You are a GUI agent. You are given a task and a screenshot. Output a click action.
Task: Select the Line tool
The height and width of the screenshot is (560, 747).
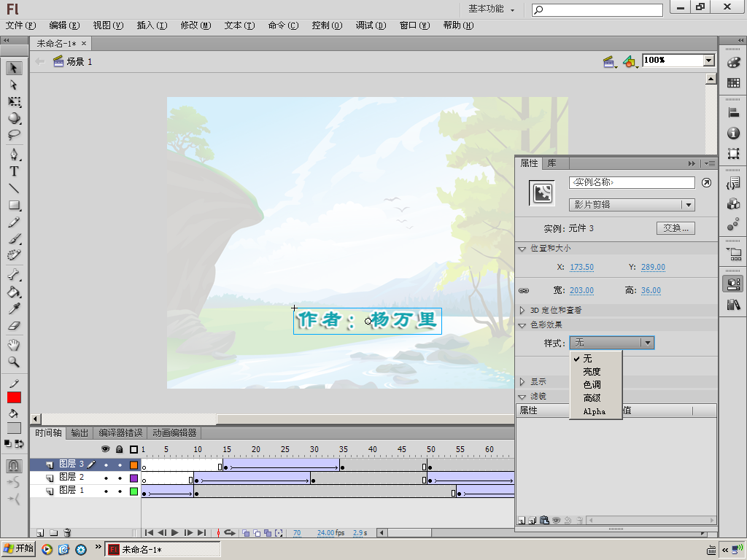coord(14,189)
